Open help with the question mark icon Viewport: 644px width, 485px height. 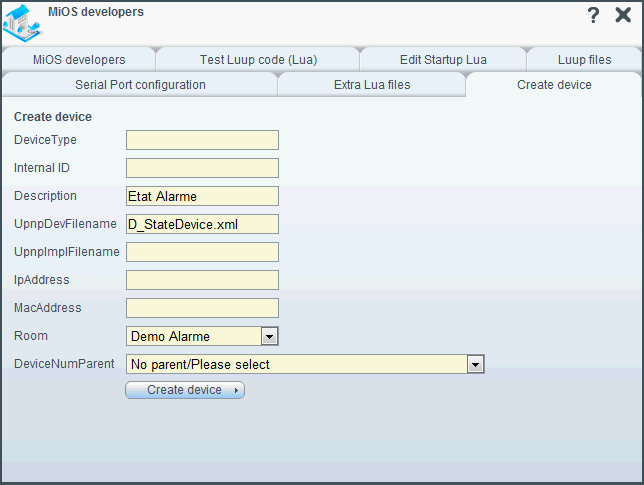[x=593, y=16]
